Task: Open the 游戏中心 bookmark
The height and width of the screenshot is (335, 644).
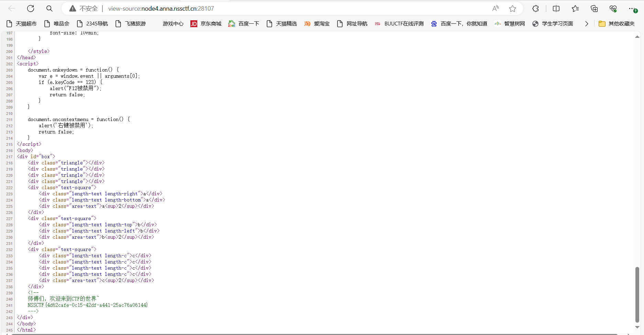Action: coord(173,23)
